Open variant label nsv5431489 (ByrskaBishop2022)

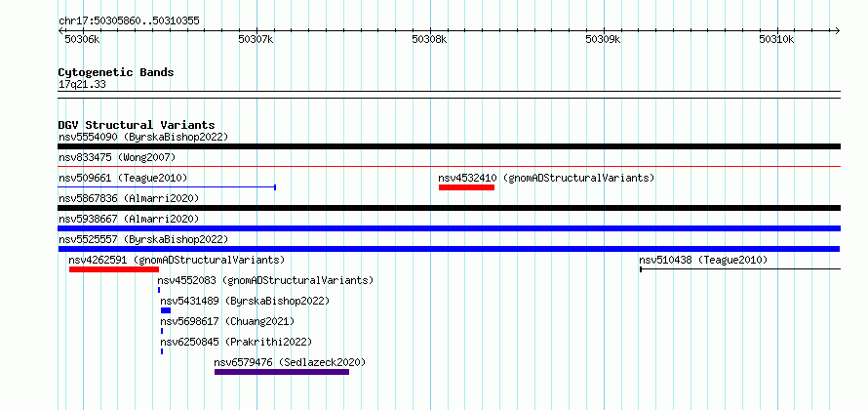tap(245, 301)
